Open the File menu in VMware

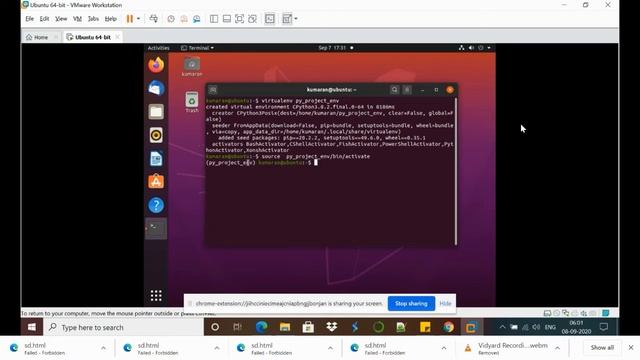[x=29, y=19]
